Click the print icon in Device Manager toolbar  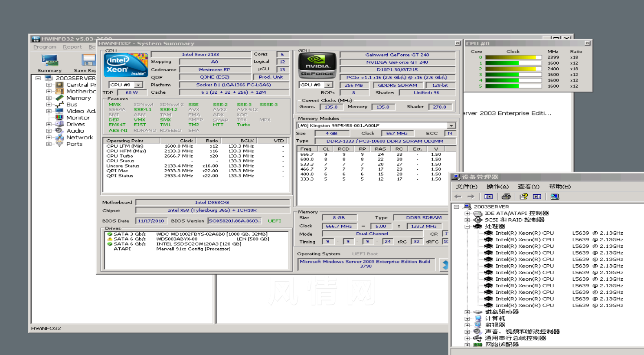506,197
